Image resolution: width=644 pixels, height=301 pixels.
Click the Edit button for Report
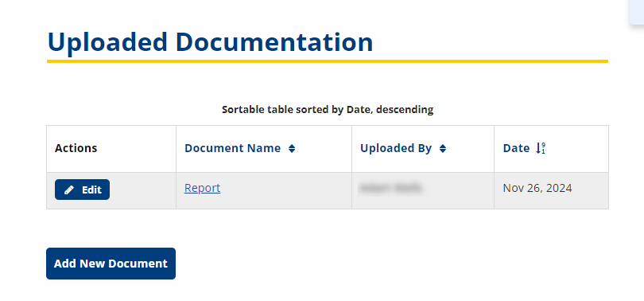point(82,190)
